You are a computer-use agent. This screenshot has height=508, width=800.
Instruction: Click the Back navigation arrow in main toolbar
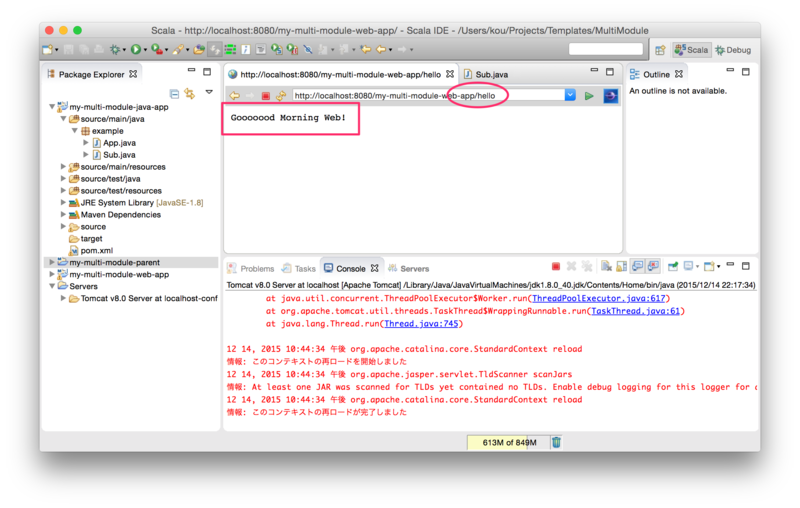381,49
